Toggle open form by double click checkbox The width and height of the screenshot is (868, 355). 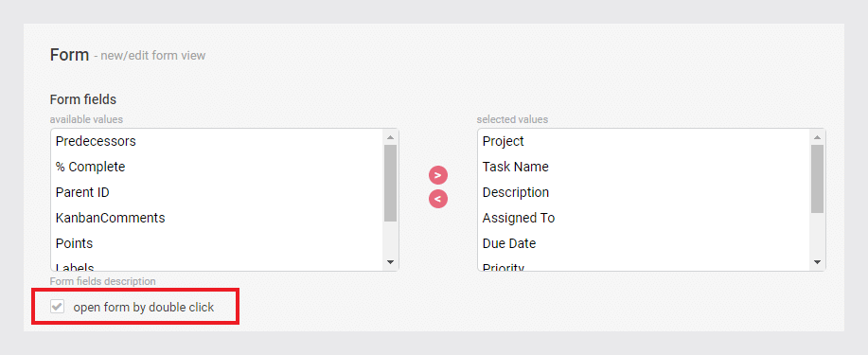[x=57, y=307]
